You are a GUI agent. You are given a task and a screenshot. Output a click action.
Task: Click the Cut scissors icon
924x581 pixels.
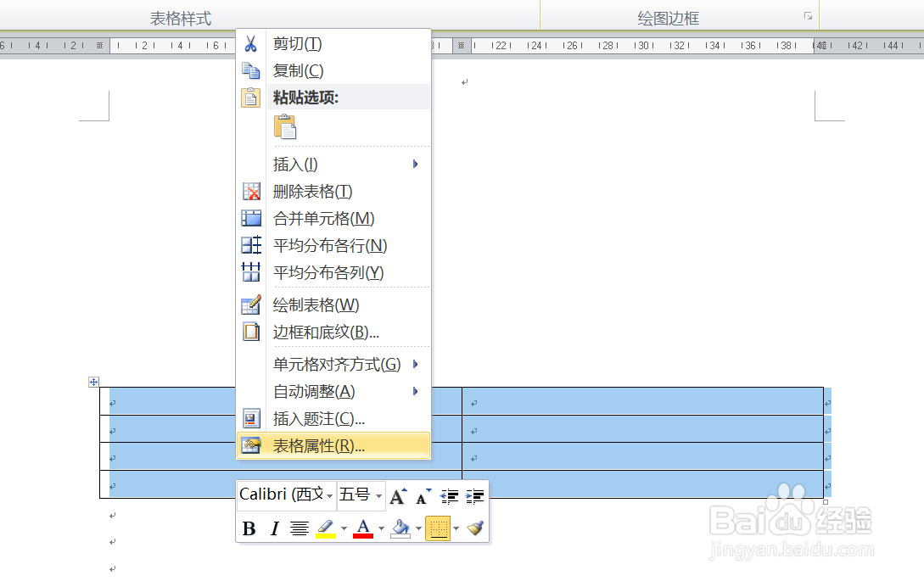pyautogui.click(x=250, y=43)
